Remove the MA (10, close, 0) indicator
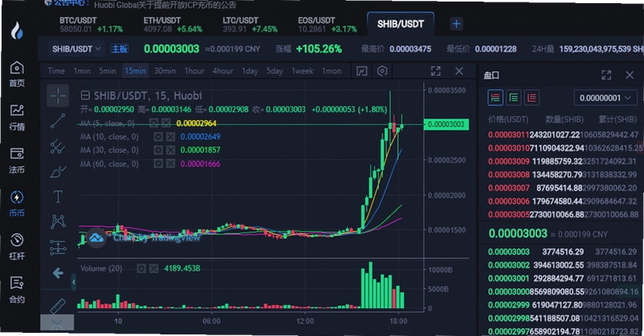This screenshot has width=644, height=336. 171,136
